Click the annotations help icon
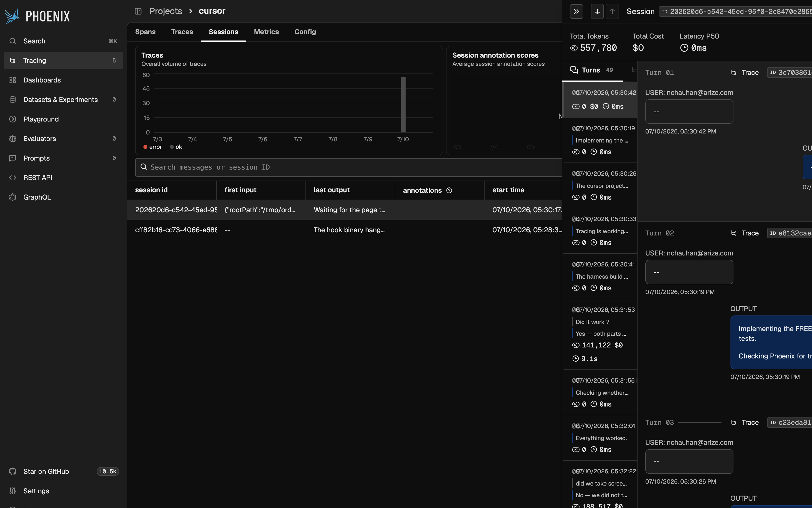812x508 pixels. point(449,191)
